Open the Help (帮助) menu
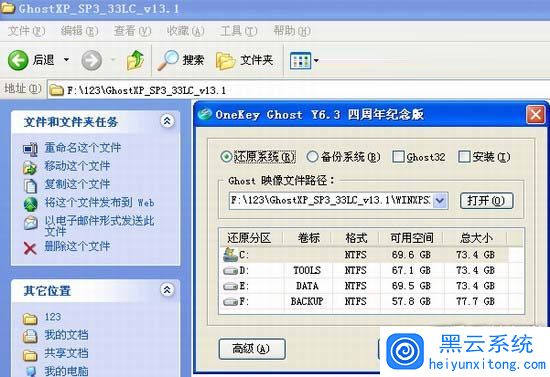 coord(292,31)
